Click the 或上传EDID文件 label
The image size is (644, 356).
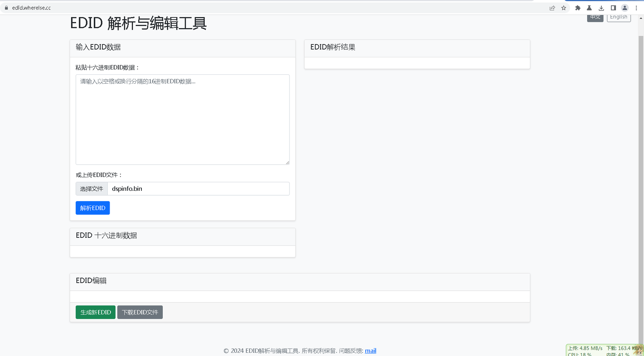point(99,175)
